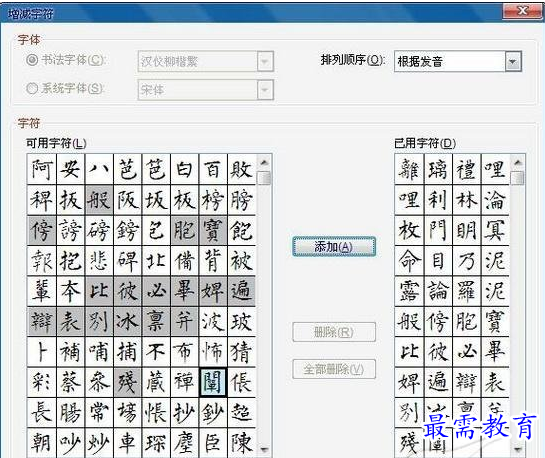
Task: Select character 布 in available characters
Action: click(x=185, y=352)
